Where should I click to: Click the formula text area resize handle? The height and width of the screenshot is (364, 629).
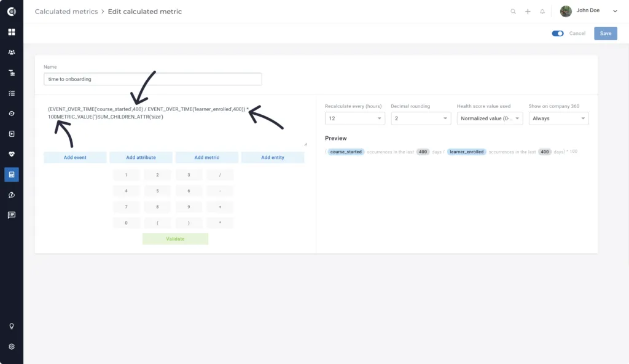pyautogui.click(x=305, y=144)
